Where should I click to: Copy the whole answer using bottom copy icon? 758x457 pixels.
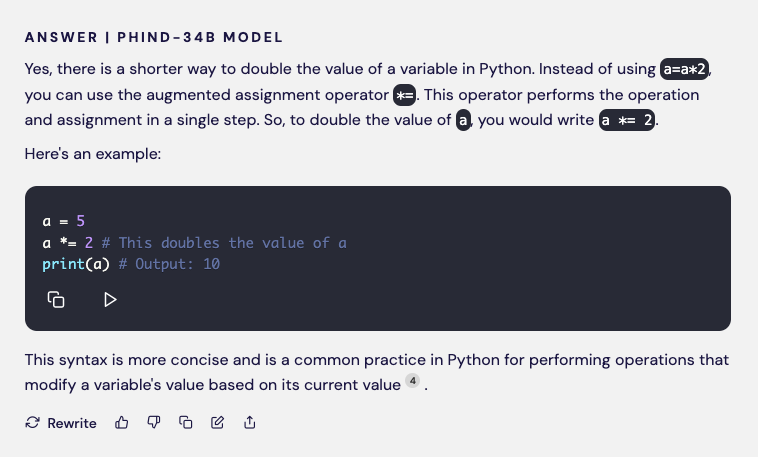(x=185, y=423)
